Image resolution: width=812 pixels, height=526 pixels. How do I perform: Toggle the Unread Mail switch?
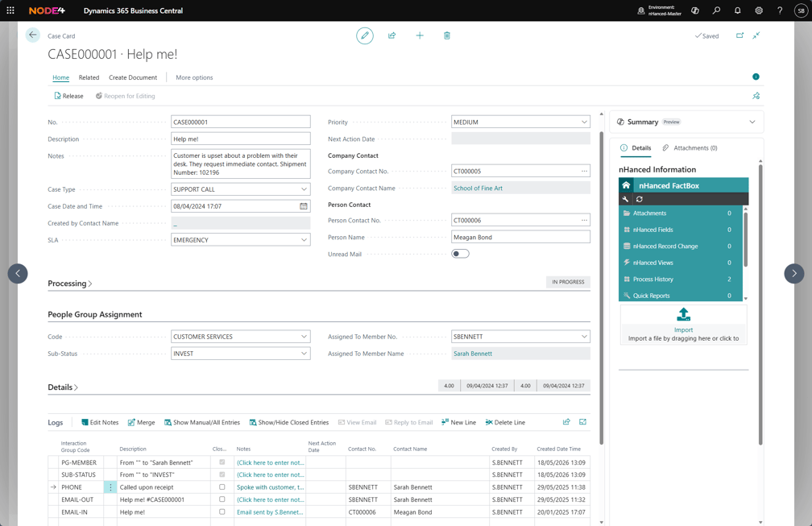[x=461, y=254]
